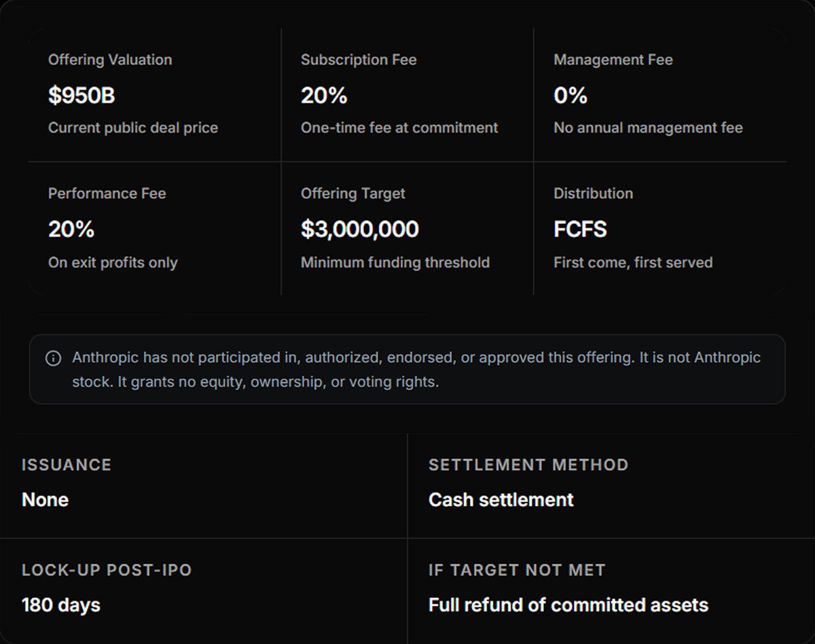Click the 'Current public deal price' text

[x=133, y=128]
